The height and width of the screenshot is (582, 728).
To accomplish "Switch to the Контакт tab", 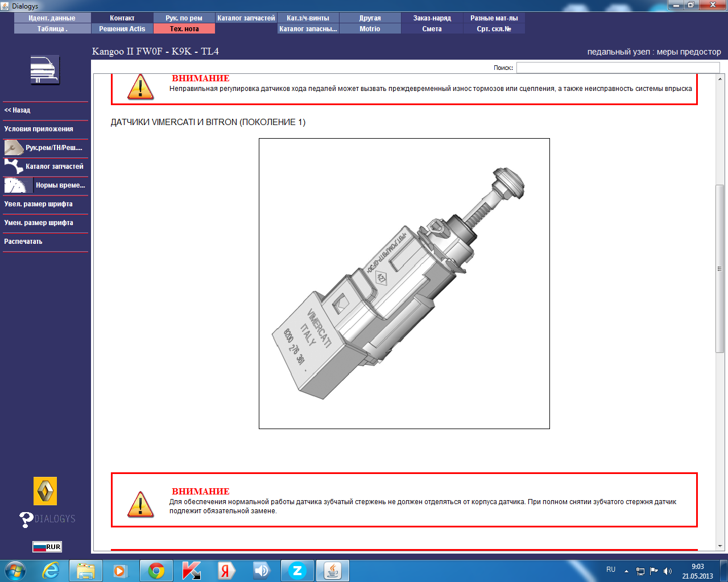I will 122,18.
